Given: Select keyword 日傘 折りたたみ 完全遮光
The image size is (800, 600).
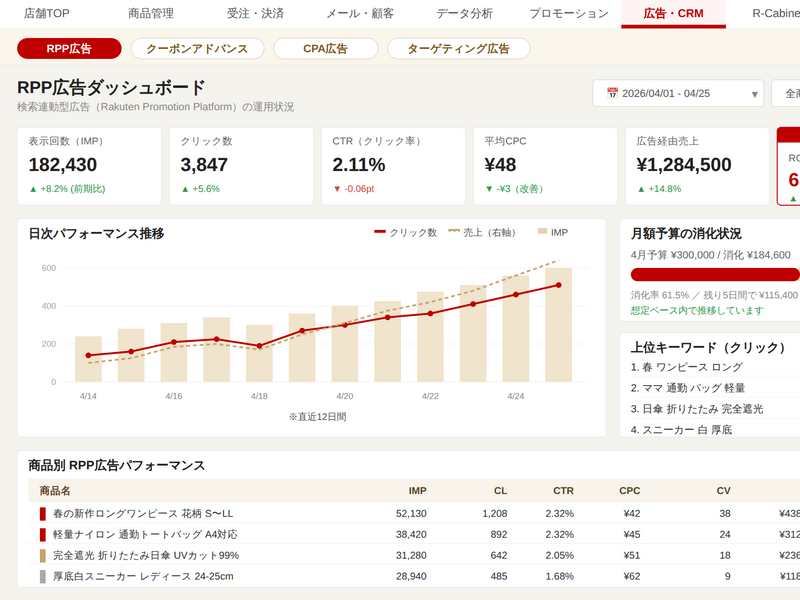Looking at the screenshot, I should click(697, 409).
